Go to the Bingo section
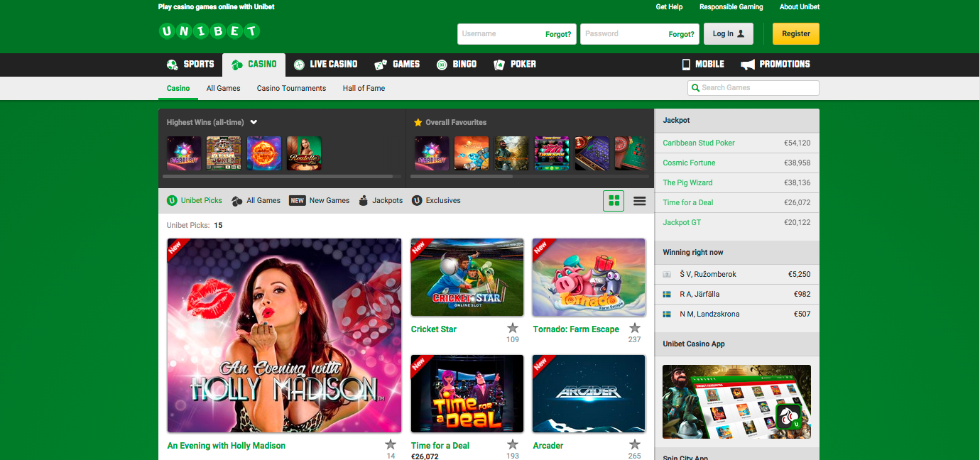 457,65
